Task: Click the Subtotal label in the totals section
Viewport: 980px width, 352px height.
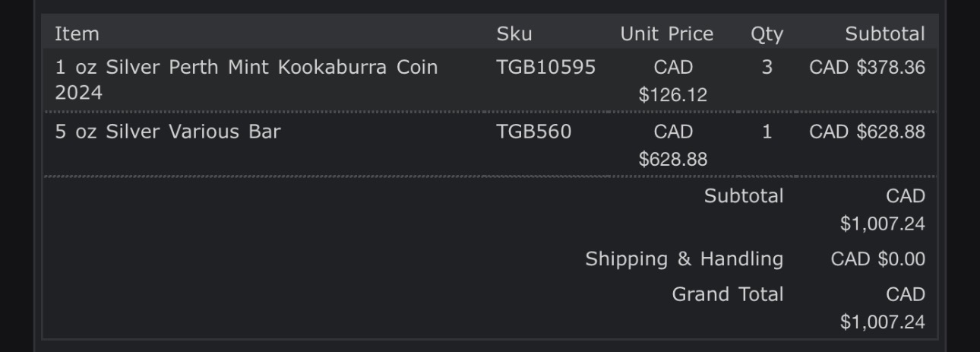Action: coord(743,196)
